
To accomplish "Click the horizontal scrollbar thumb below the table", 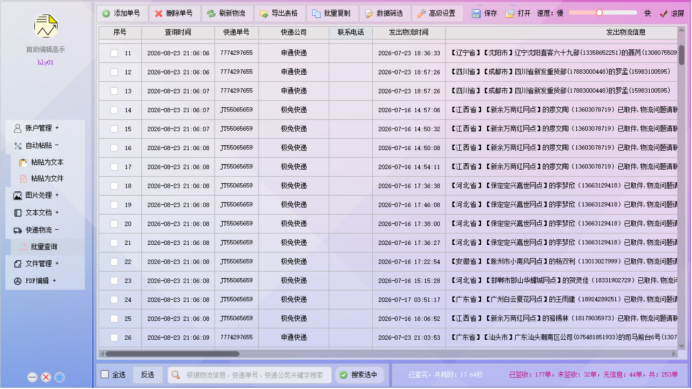I will click(x=172, y=354).
